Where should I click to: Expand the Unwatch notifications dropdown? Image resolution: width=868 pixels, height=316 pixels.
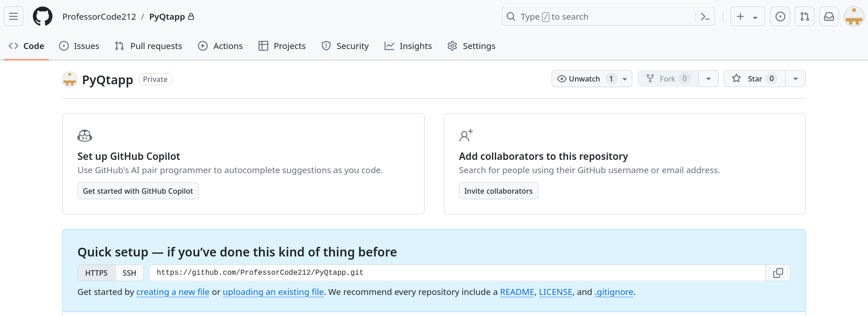592,79
